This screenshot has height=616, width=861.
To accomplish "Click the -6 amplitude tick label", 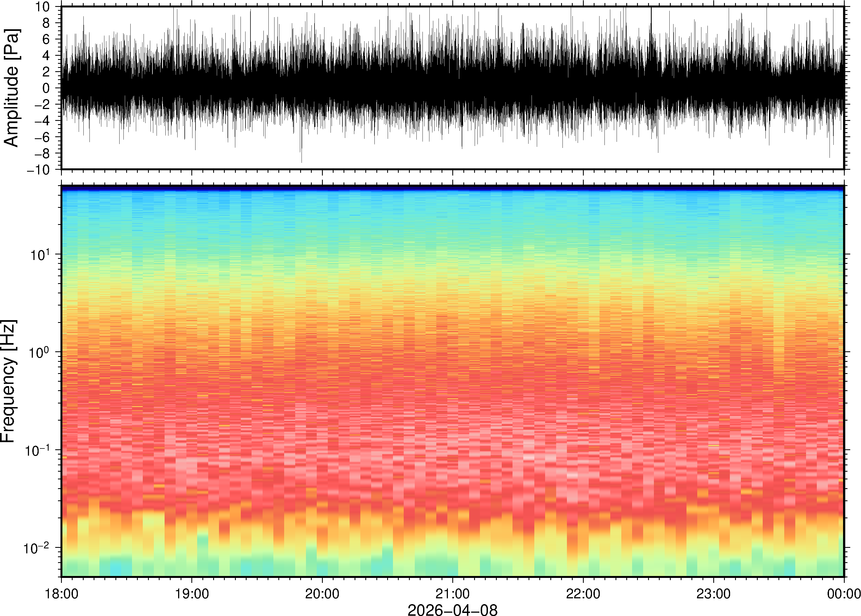I will pos(42,137).
